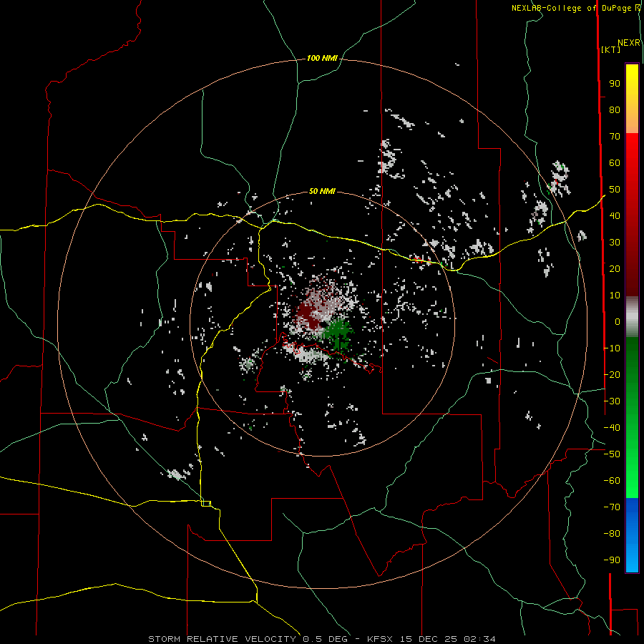Click the -40 value on velocity scale
644x644 pixels.
(612, 428)
